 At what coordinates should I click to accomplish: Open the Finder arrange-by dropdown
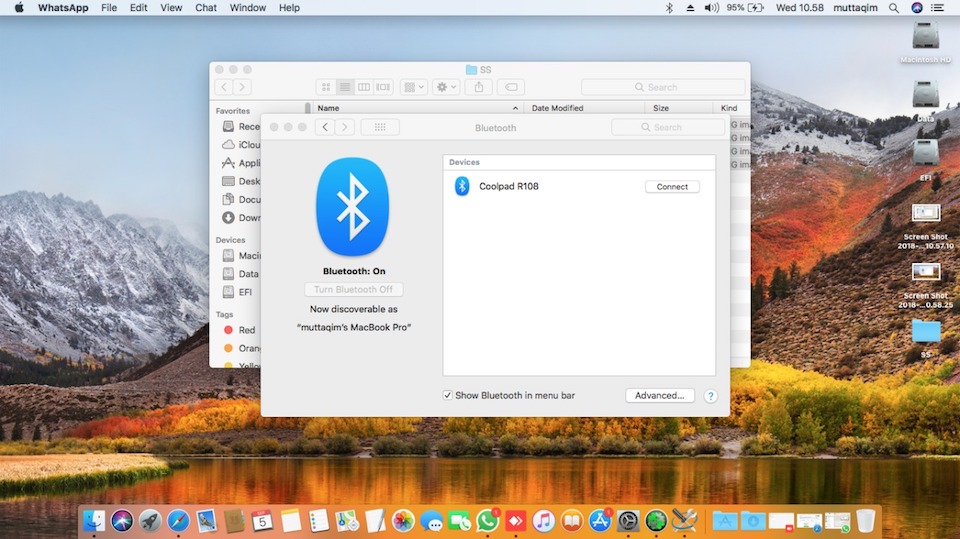click(413, 87)
